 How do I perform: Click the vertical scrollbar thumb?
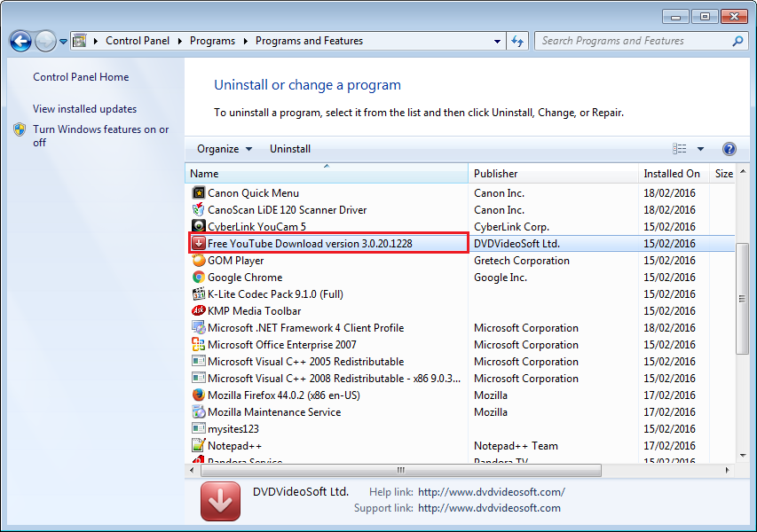click(x=743, y=299)
